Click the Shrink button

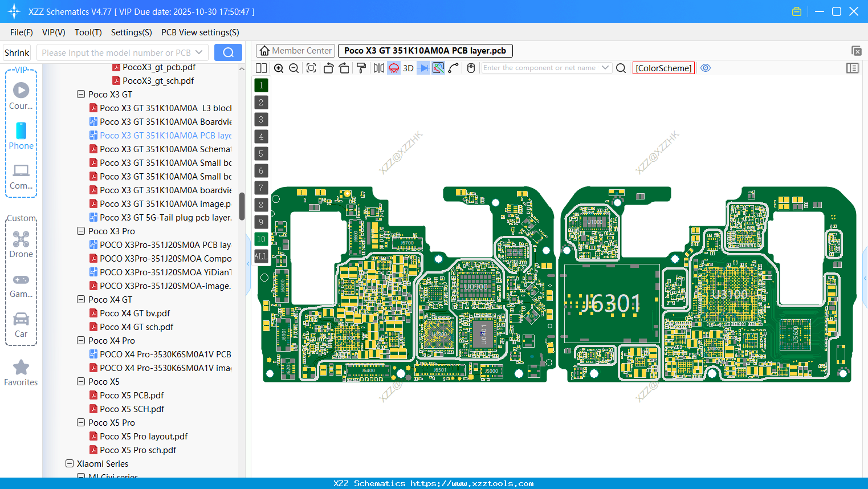pos(17,52)
